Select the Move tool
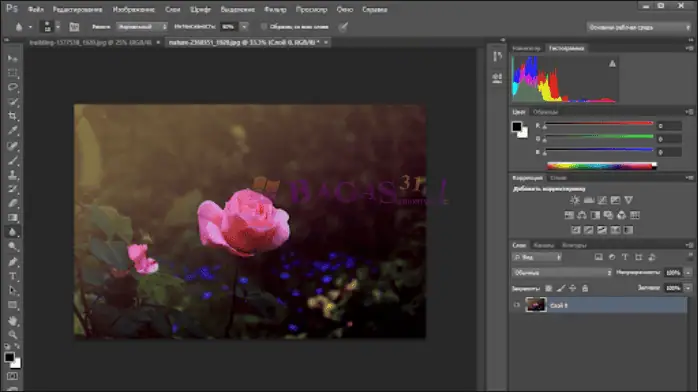Image resolution: width=698 pixels, height=392 pixels. (12, 58)
